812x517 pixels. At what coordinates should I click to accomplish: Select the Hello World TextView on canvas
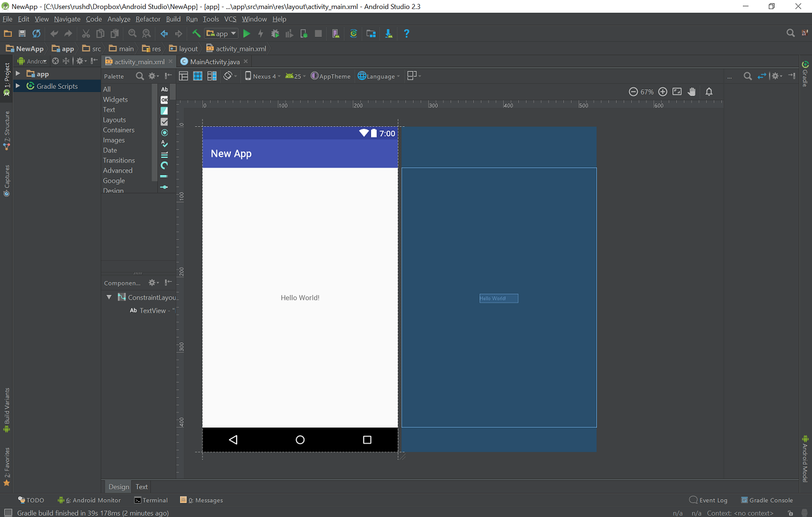300,298
